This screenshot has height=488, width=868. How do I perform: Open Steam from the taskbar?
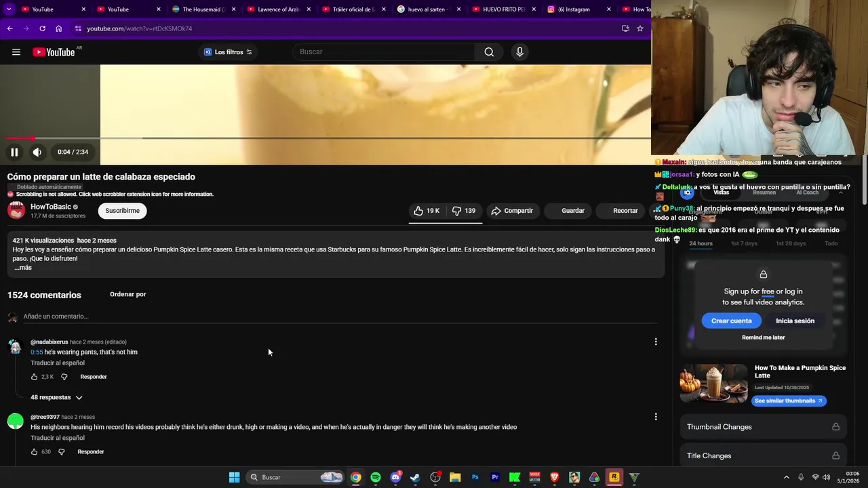(x=416, y=477)
